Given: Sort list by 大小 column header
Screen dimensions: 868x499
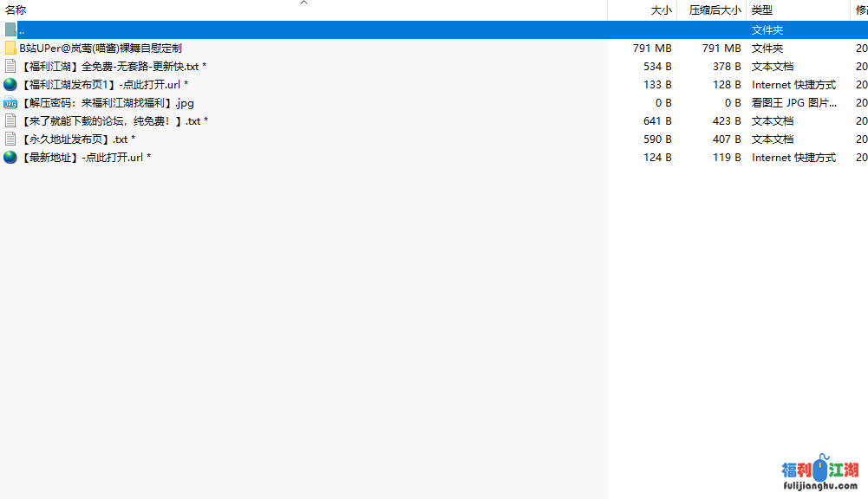Looking at the screenshot, I should point(661,10).
